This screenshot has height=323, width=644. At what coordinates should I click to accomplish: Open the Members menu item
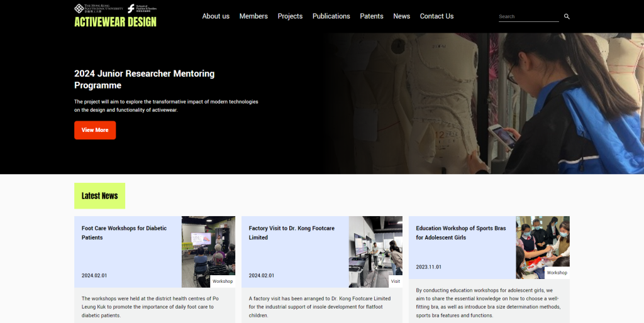tap(253, 16)
